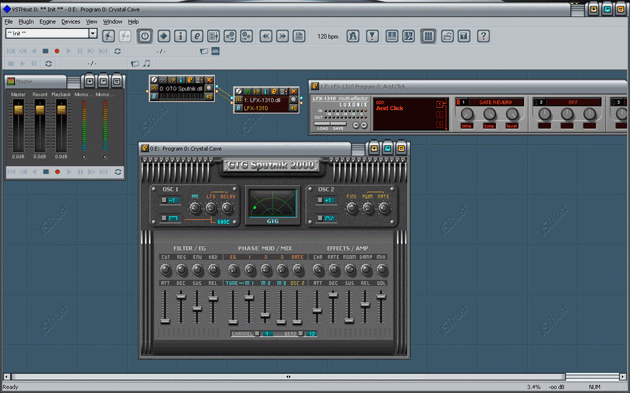This screenshot has height=393, width=630.
Task: Open the Init program dropdown arrow
Action: point(93,33)
